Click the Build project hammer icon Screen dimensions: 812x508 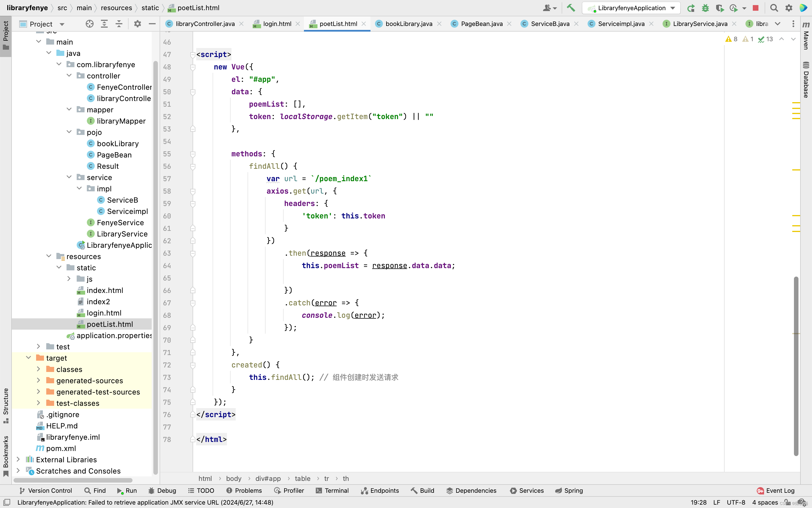[x=571, y=8]
